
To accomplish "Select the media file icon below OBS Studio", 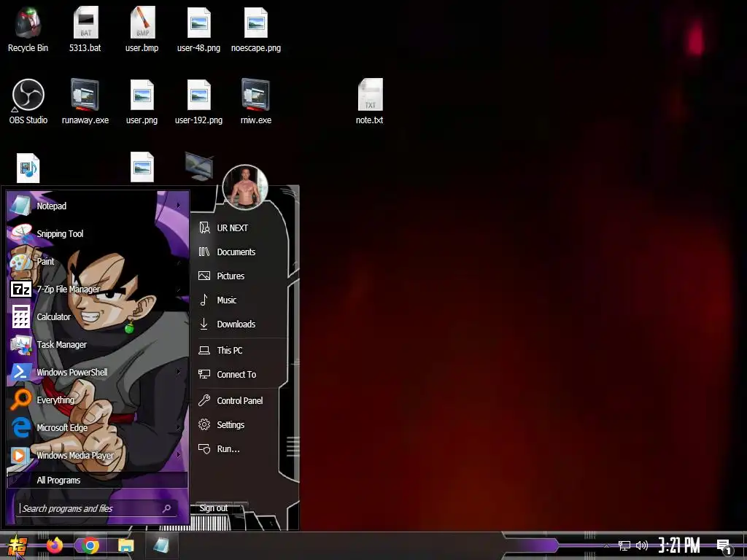I will [28, 168].
